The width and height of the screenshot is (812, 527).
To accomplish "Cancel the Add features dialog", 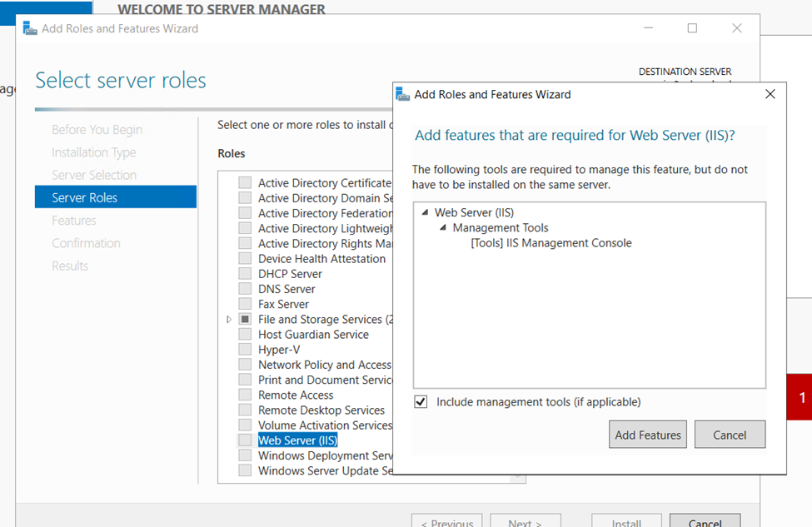I will click(x=729, y=435).
